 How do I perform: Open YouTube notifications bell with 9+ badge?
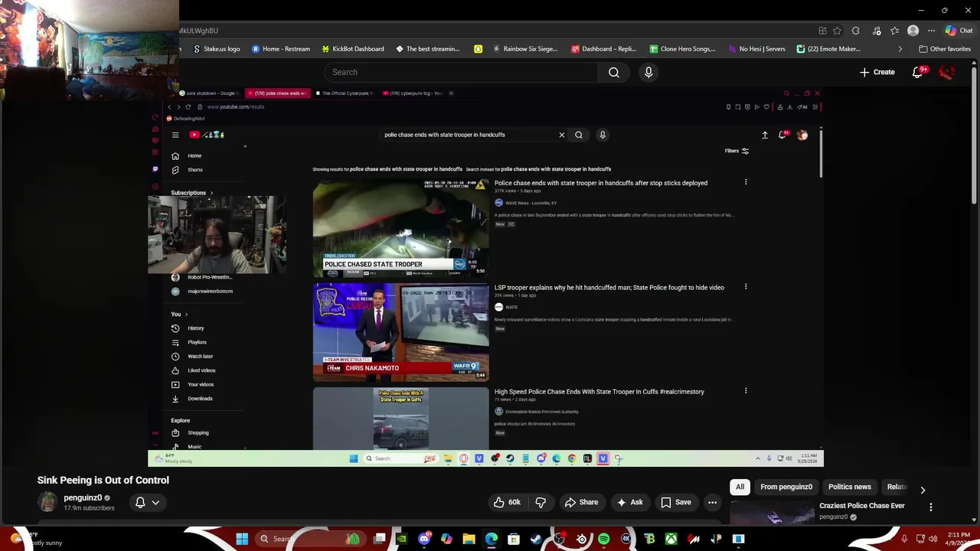pos(917,72)
